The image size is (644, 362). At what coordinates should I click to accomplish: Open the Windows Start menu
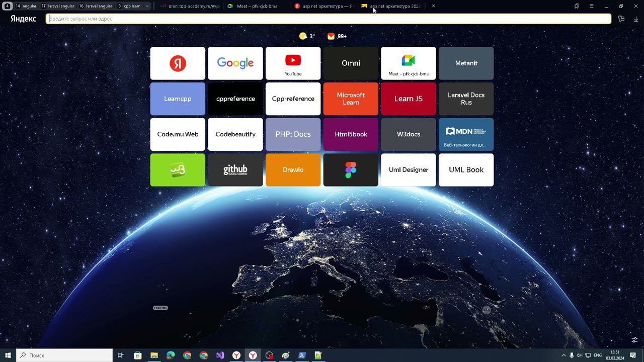pyautogui.click(x=8, y=355)
